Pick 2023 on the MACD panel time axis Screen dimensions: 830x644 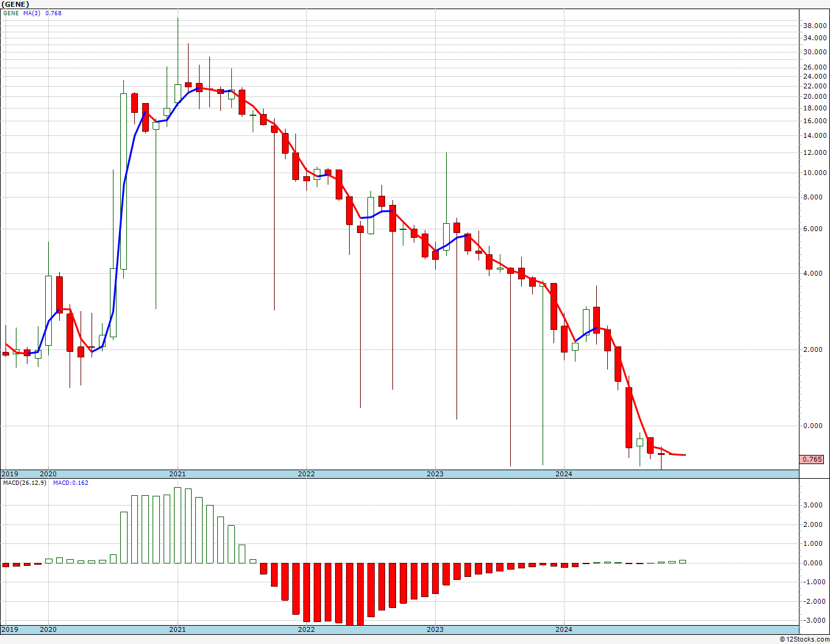[x=435, y=629]
